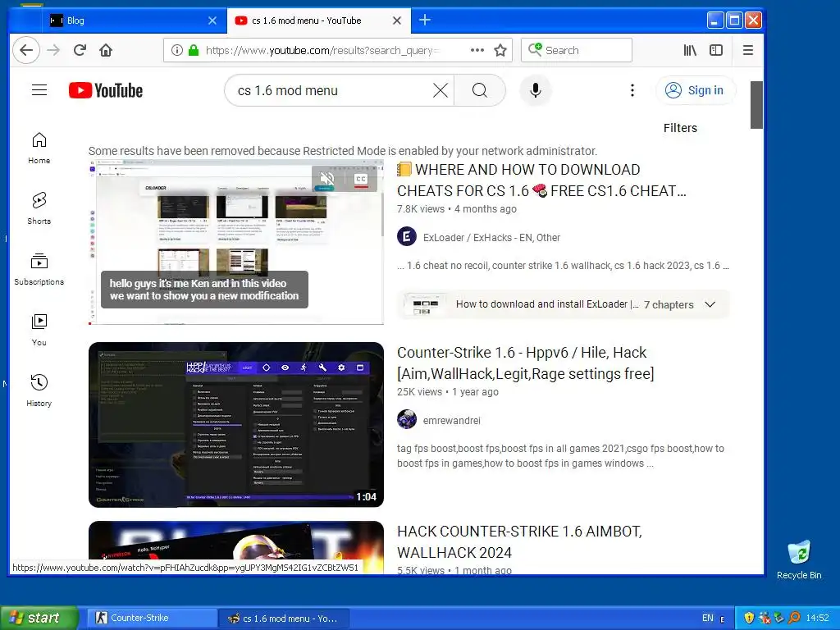
Task: Click the 14:52 taskbar clock
Action: click(817, 618)
